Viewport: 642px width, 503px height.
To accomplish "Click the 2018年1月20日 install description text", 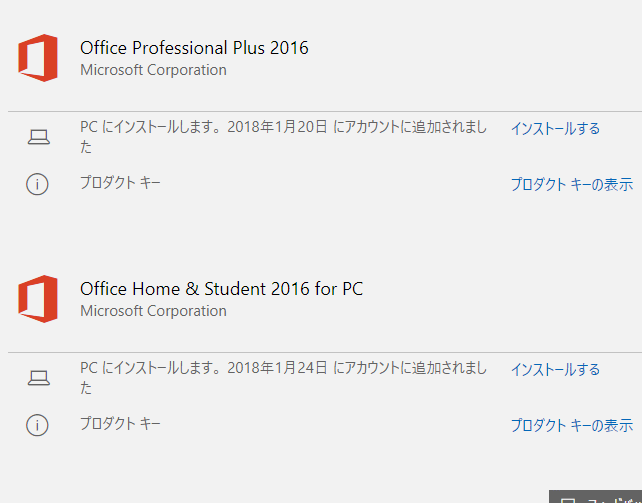I will (283, 137).
